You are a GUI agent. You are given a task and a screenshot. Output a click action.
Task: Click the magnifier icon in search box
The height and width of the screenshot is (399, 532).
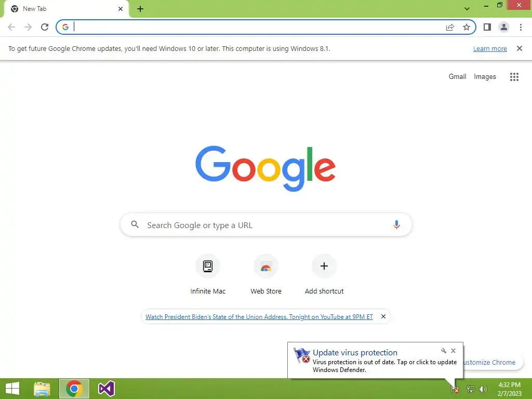[135, 224]
